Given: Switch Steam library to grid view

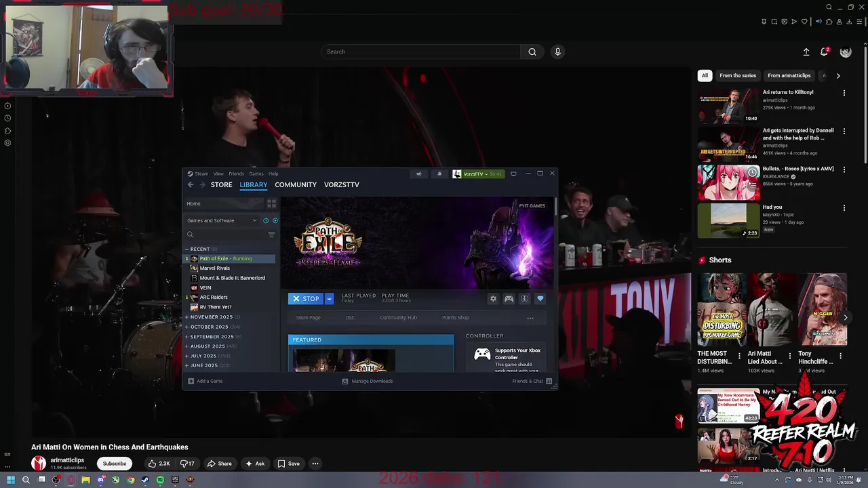Looking at the screenshot, I should [x=271, y=203].
